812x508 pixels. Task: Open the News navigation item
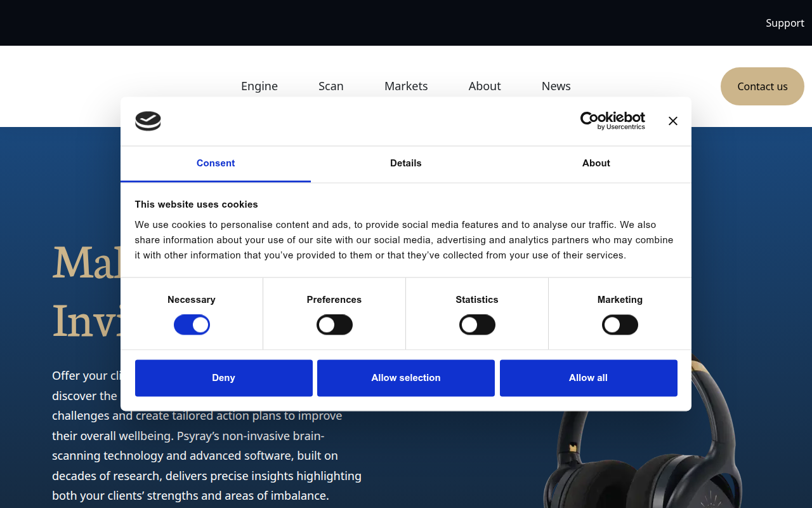(556, 86)
